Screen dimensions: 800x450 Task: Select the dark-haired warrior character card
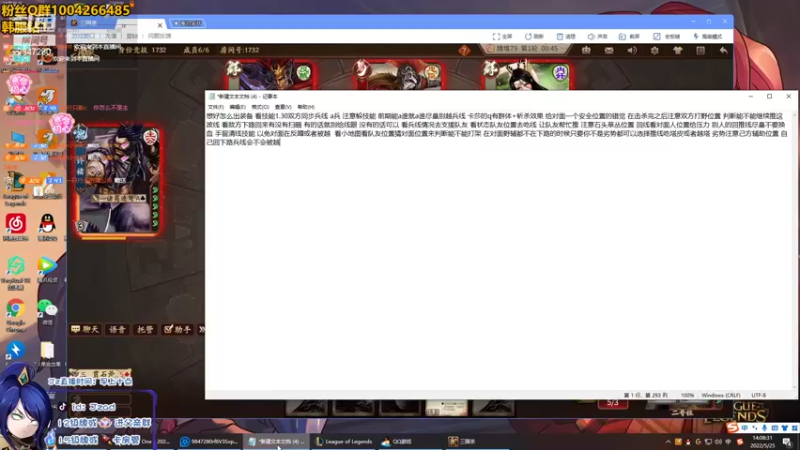118,181
